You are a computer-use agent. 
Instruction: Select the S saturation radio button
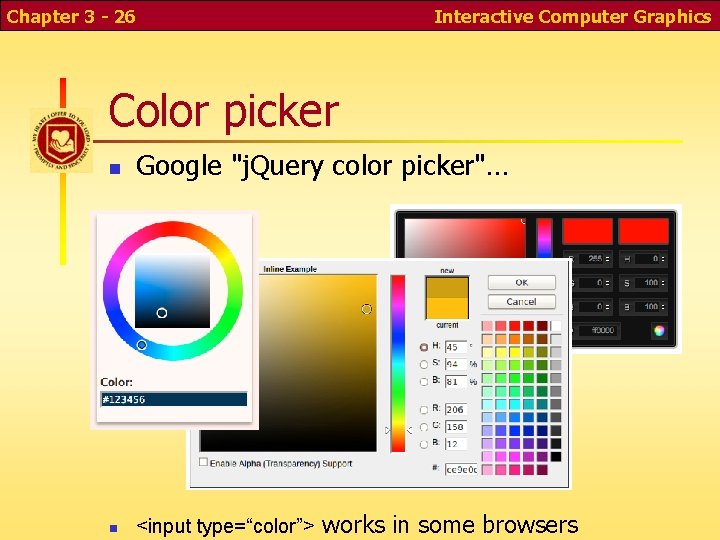[x=424, y=365]
